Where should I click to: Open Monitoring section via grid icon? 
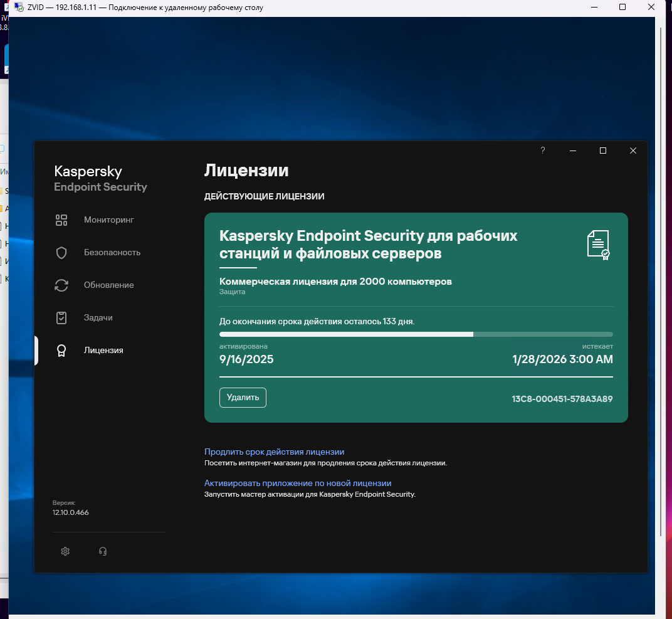click(61, 220)
